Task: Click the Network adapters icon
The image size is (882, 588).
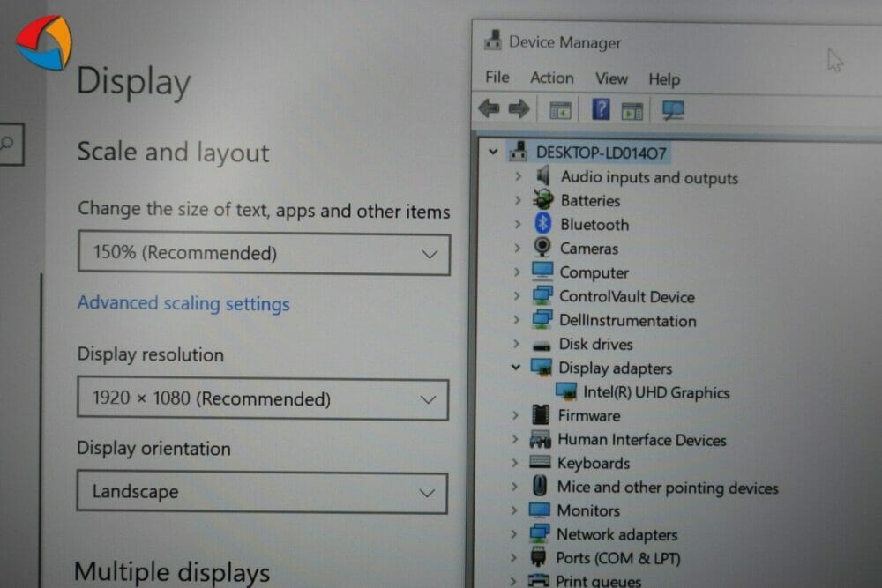Action: [x=540, y=533]
